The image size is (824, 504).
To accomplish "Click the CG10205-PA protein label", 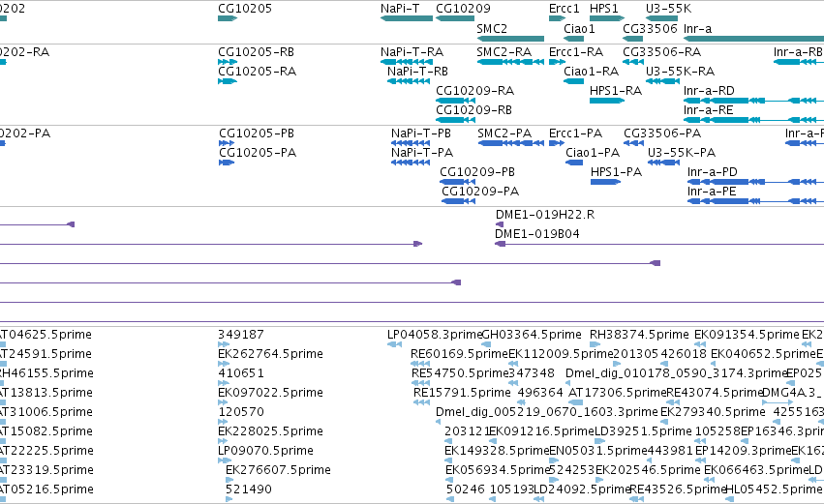I will 258,153.
